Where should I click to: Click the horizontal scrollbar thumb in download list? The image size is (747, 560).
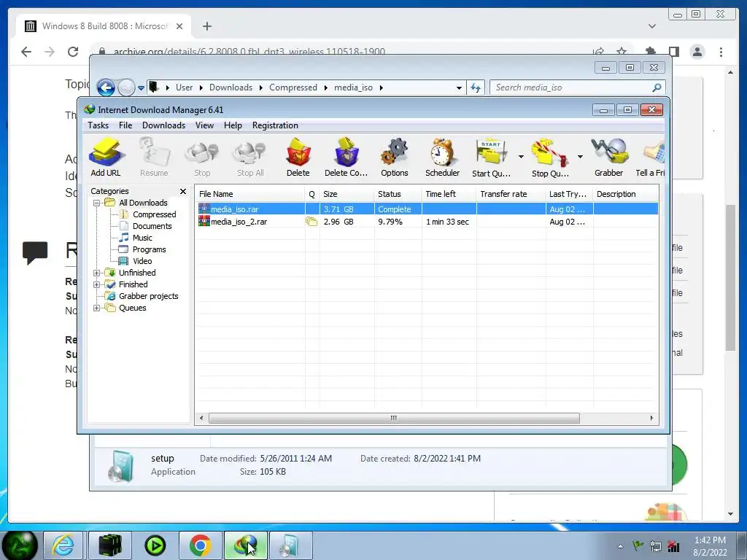coord(394,418)
